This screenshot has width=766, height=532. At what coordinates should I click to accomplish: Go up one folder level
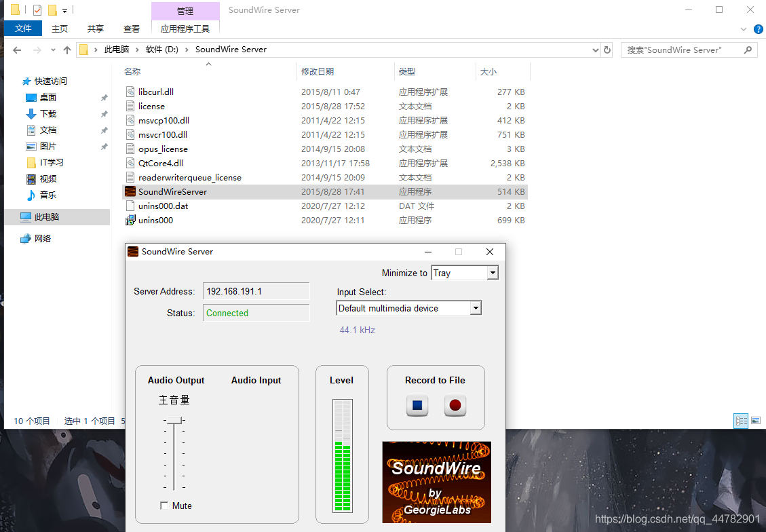pos(67,50)
